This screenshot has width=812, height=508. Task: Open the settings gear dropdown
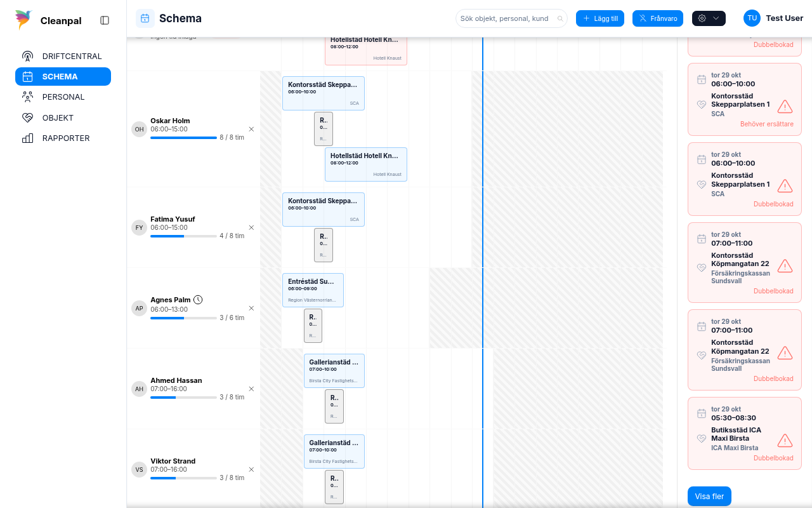pyautogui.click(x=709, y=18)
